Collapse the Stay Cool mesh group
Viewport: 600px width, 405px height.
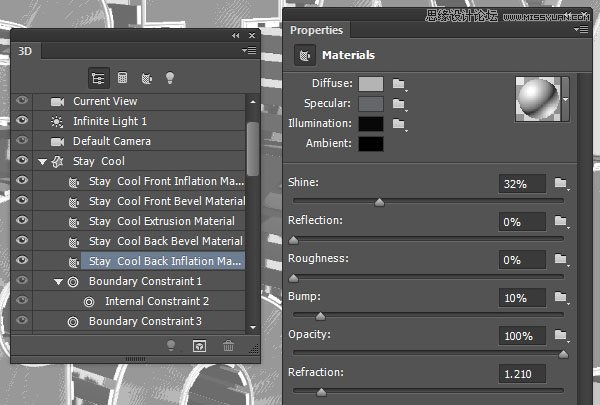[x=42, y=162]
